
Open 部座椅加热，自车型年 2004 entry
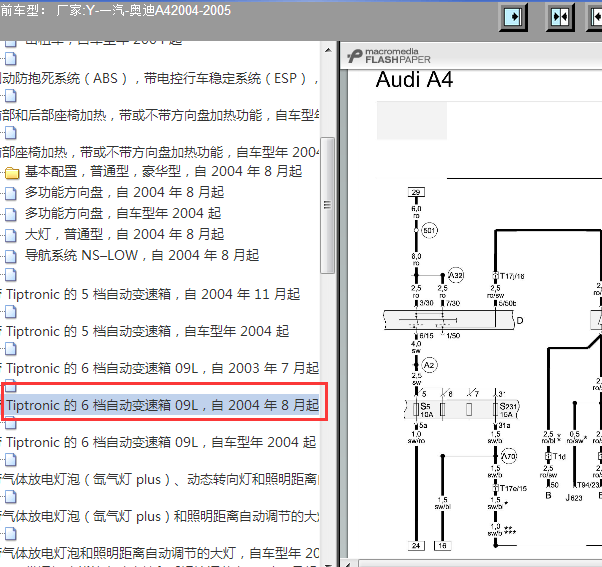point(160,152)
